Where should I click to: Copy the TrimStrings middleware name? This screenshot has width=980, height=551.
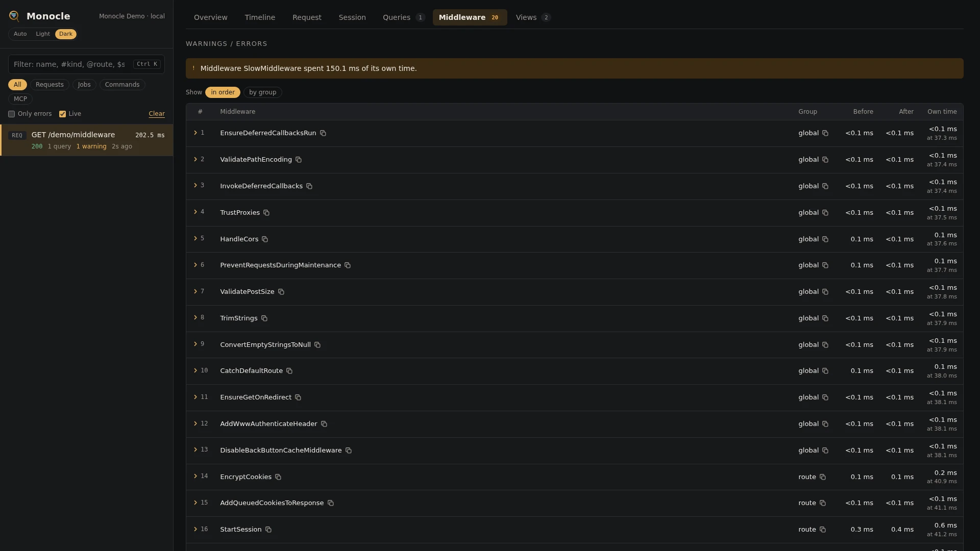point(264,318)
